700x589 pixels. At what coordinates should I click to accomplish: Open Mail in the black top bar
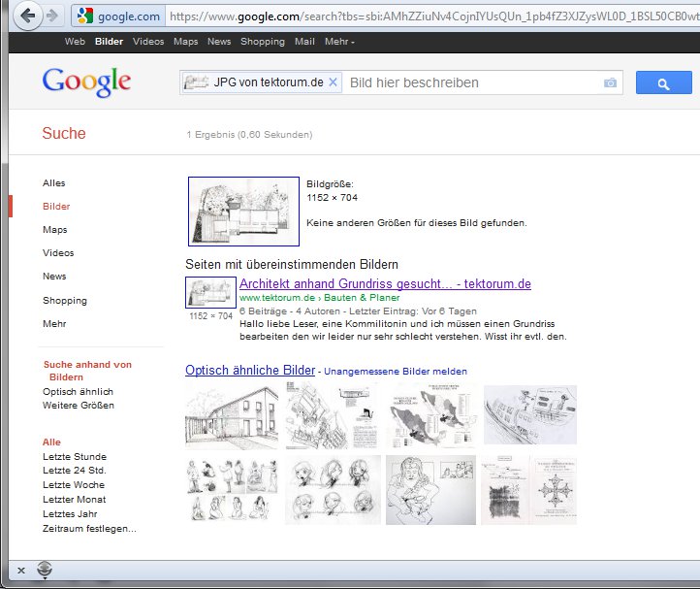304,42
